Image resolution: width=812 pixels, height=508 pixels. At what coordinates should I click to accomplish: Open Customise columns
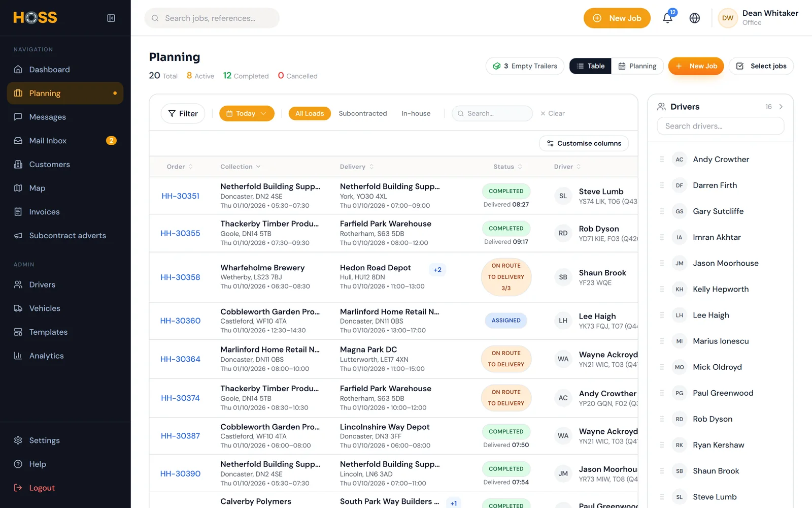[584, 144]
